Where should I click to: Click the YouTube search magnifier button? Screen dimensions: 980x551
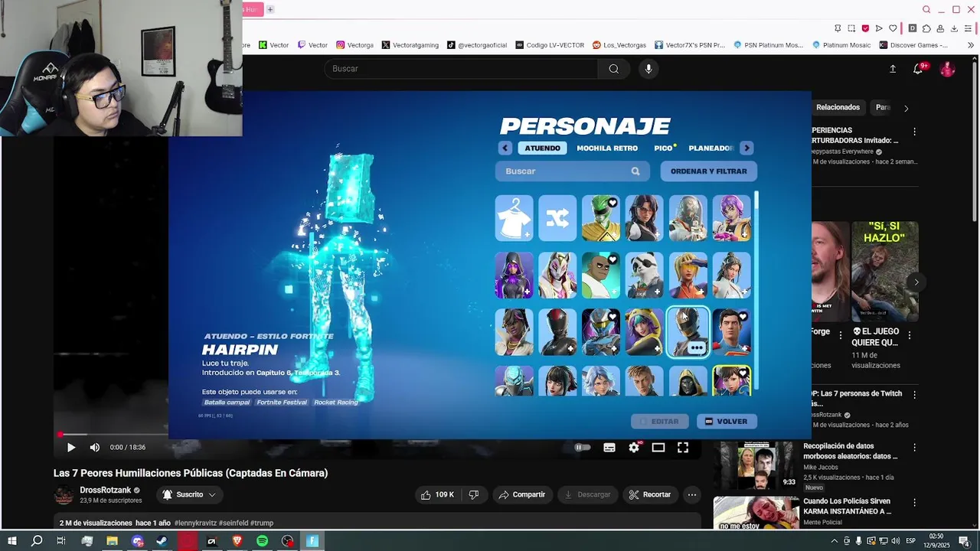(614, 69)
